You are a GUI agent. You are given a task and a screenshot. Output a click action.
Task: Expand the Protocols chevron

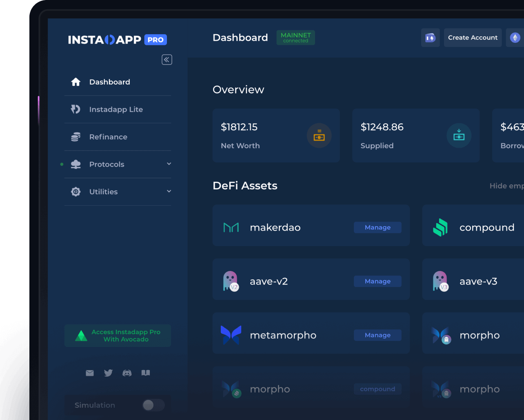(x=169, y=164)
